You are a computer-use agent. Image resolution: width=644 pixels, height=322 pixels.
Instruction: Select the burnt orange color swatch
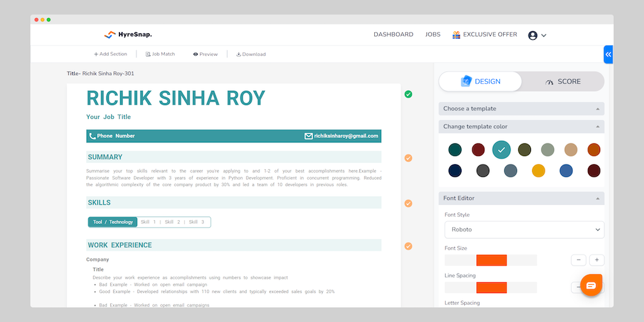point(594,150)
